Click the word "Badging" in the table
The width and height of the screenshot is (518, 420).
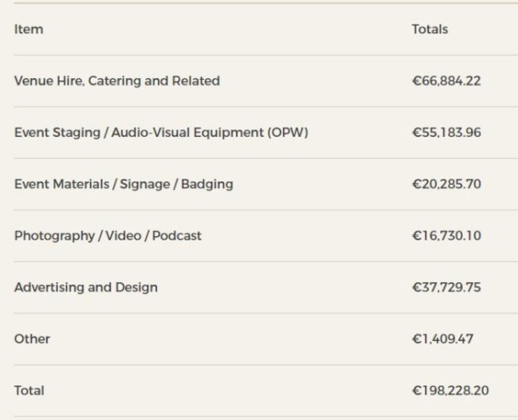click(x=207, y=184)
